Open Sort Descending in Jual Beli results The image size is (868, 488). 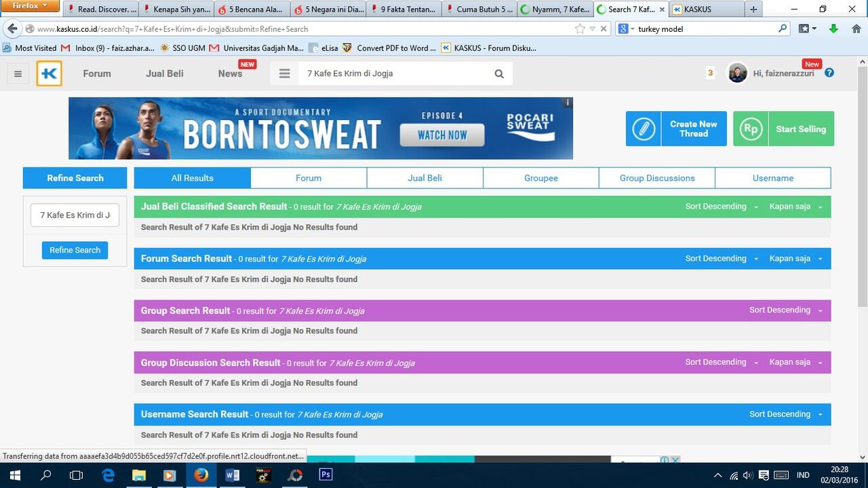[722, 207]
